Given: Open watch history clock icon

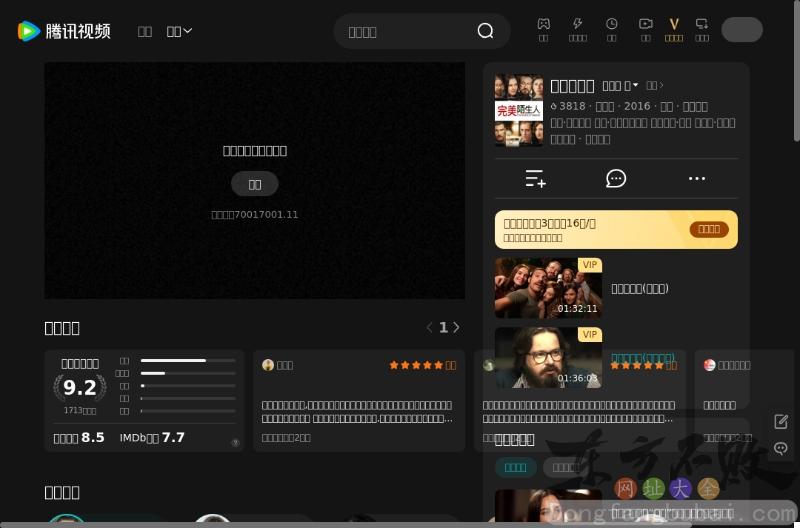Looking at the screenshot, I should (611, 24).
